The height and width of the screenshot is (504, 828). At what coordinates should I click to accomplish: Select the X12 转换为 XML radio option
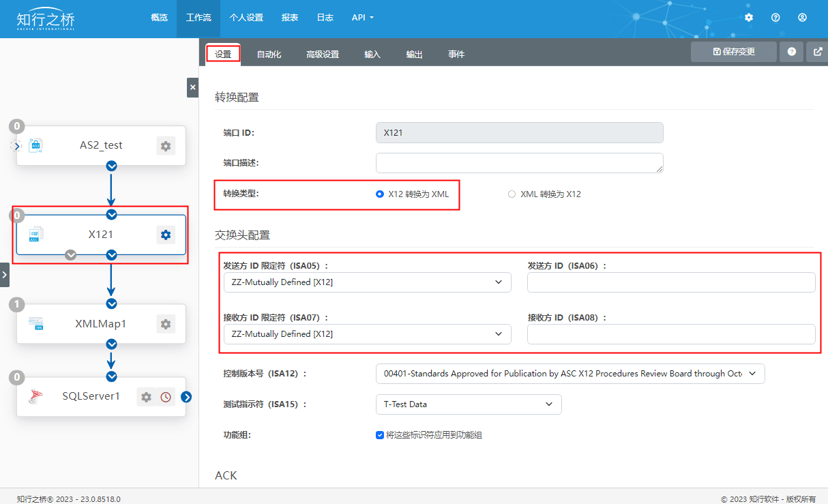[380, 194]
